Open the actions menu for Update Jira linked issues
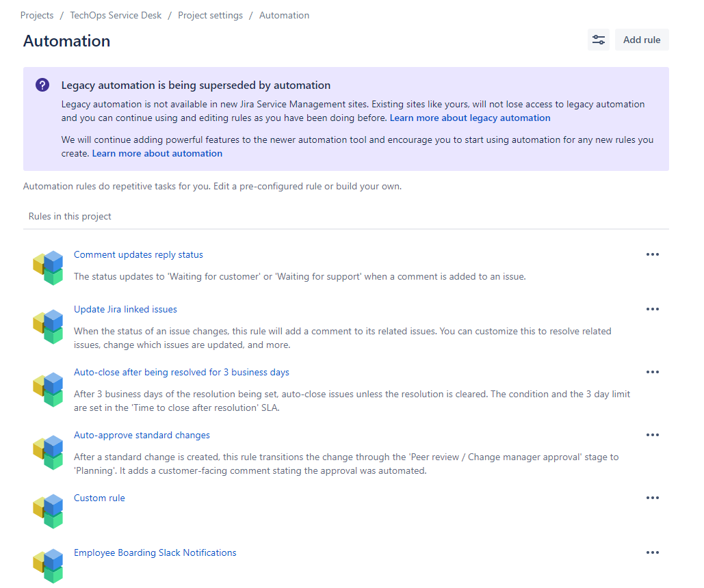This screenshot has height=588, width=704. [x=652, y=308]
